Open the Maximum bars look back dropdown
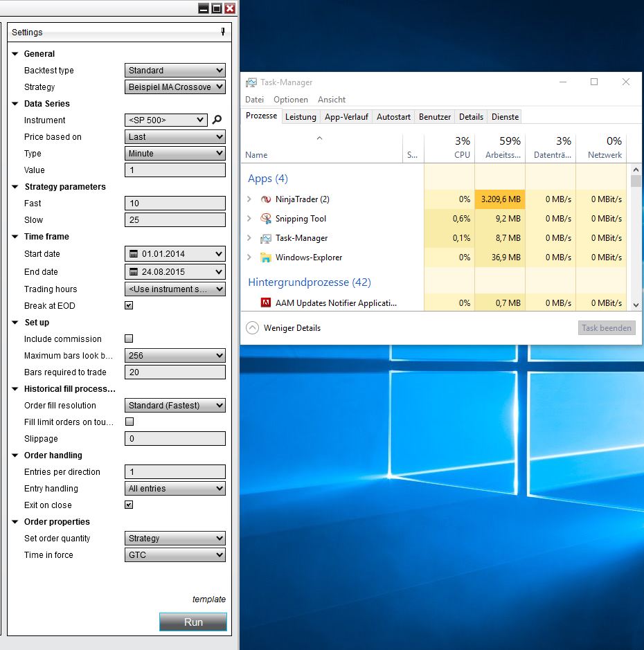This screenshot has height=650, width=644. click(175, 355)
